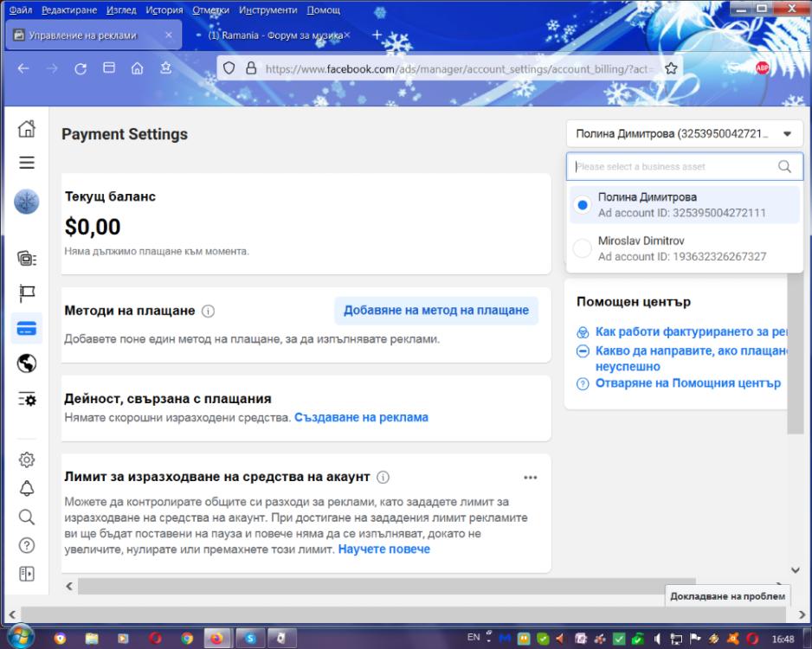Collapse the Полина Димитрова account dropdown

point(684,134)
